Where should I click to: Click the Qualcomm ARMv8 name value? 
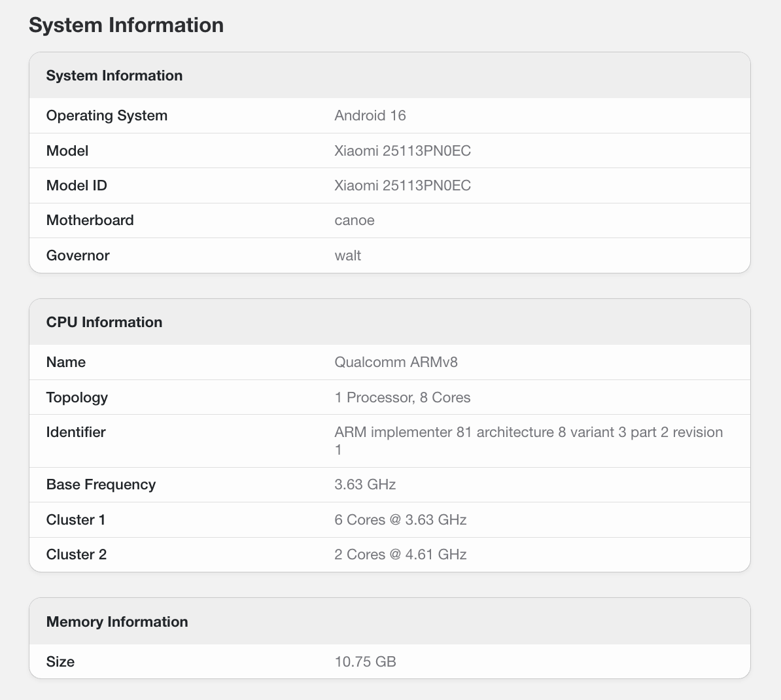coord(396,362)
